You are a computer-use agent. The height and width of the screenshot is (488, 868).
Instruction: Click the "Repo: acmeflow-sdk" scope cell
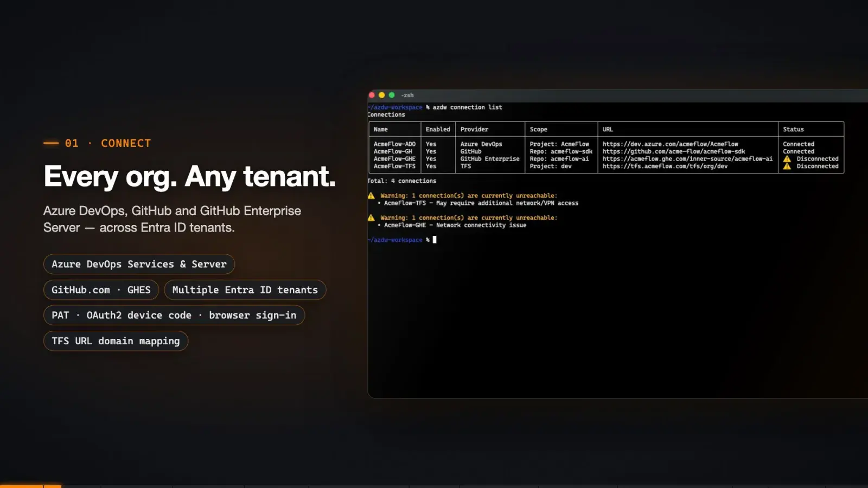(561, 152)
